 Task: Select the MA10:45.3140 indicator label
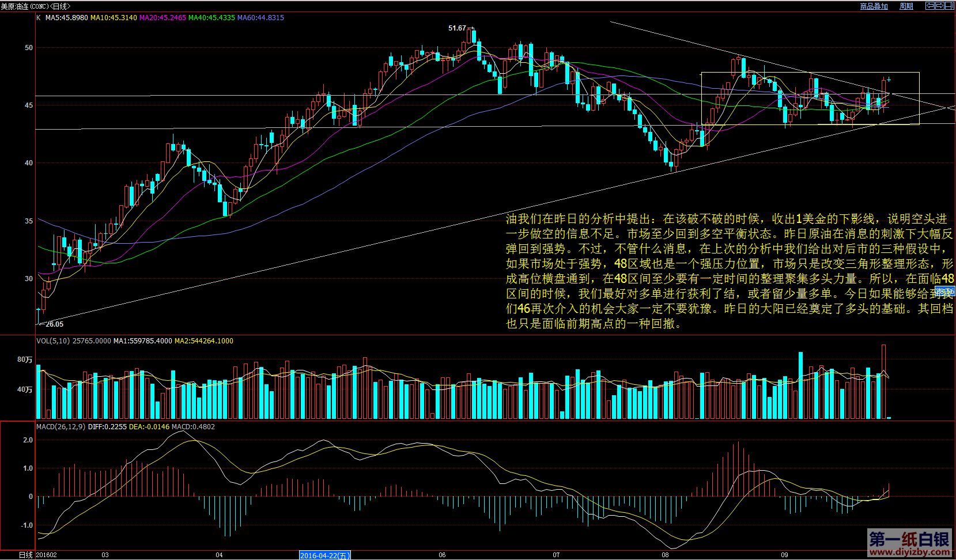[x=114, y=18]
